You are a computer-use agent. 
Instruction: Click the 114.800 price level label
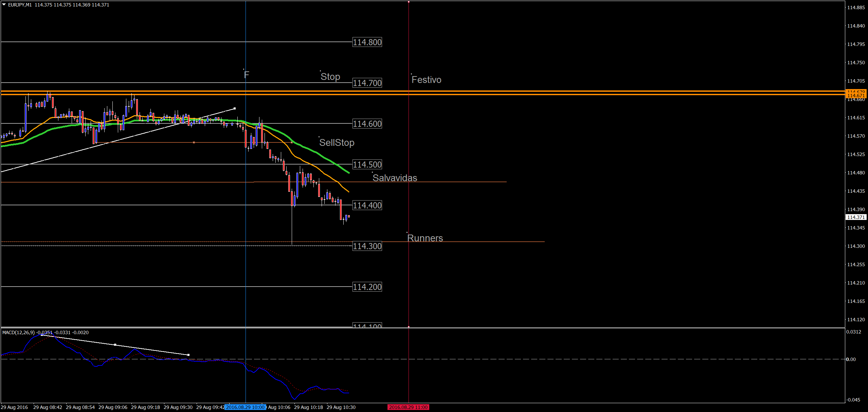click(367, 42)
